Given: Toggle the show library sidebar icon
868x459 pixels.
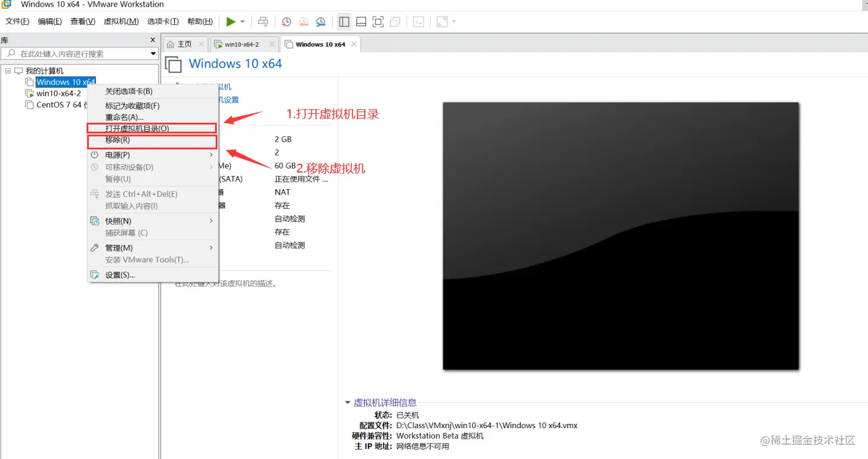Looking at the screenshot, I should (x=344, y=22).
